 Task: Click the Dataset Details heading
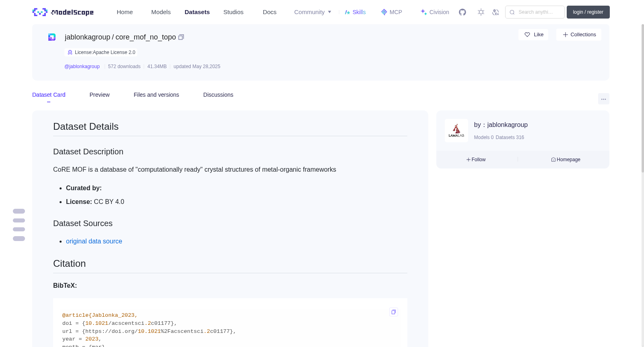point(86,127)
